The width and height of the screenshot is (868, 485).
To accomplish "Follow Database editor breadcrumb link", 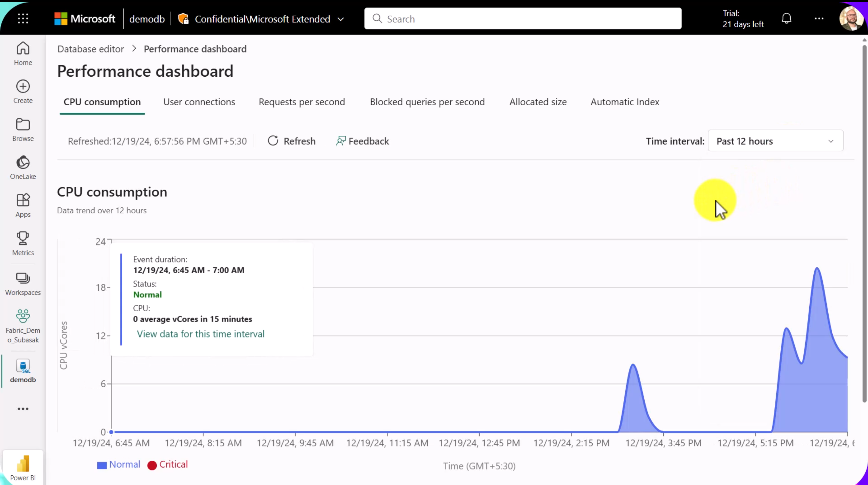I will 91,49.
